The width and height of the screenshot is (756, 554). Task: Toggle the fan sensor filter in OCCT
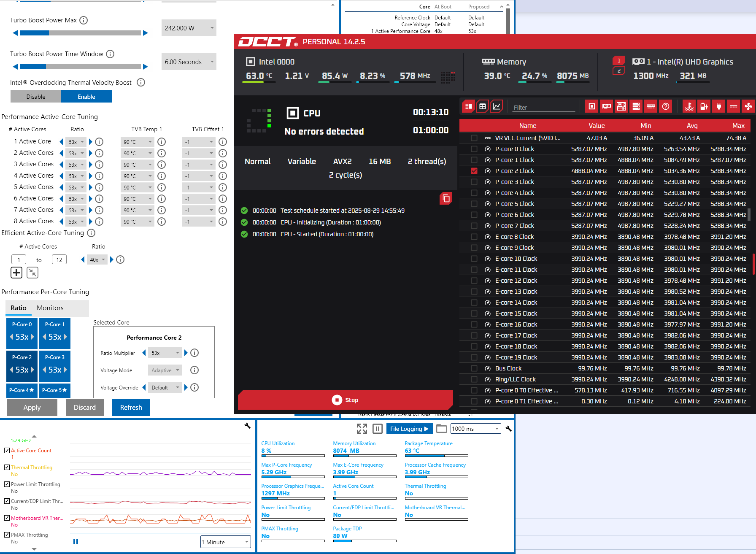point(748,107)
